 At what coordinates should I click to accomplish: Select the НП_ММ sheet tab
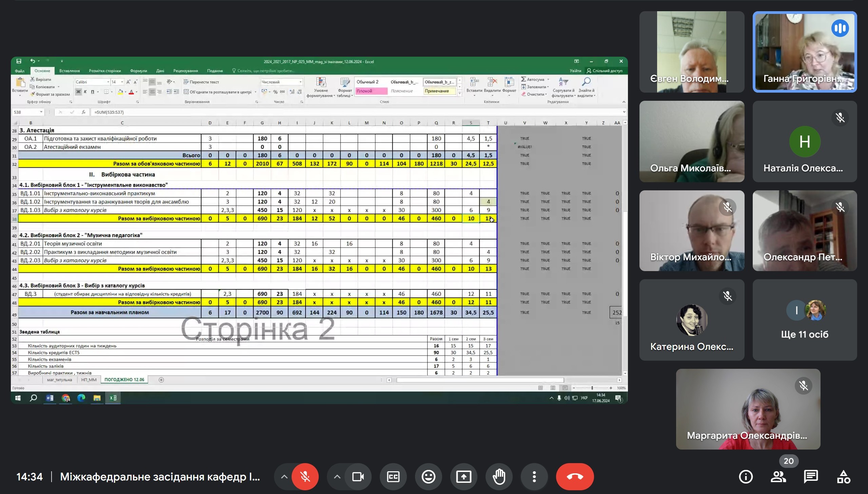pyautogui.click(x=89, y=380)
